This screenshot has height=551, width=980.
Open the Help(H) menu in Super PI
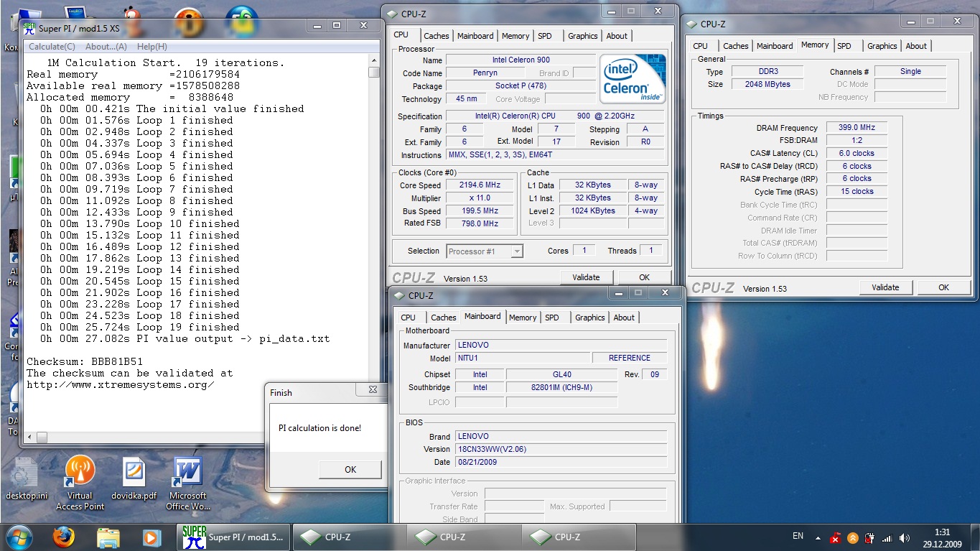(x=151, y=47)
